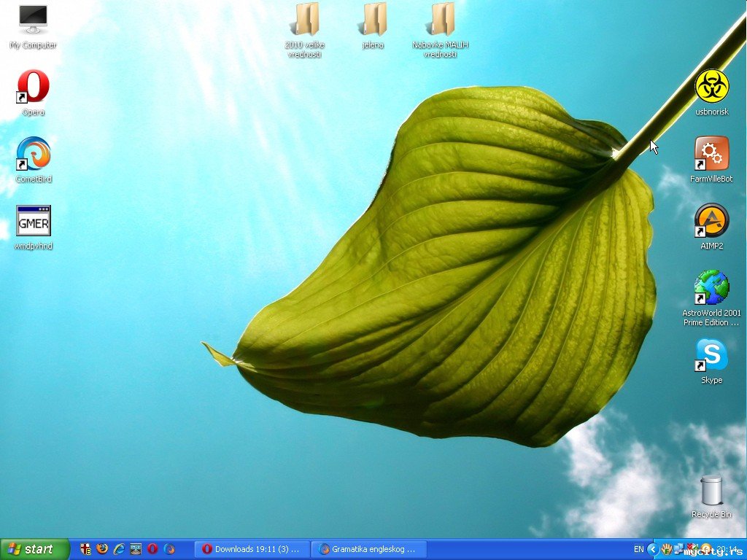Expand hidden system tray icons

pyautogui.click(x=653, y=549)
